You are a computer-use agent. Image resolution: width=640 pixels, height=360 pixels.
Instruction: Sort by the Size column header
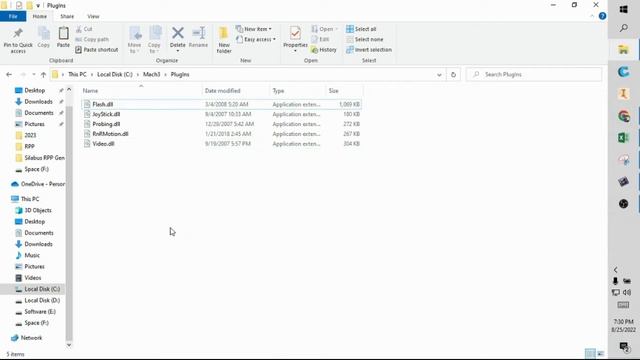(x=344, y=91)
